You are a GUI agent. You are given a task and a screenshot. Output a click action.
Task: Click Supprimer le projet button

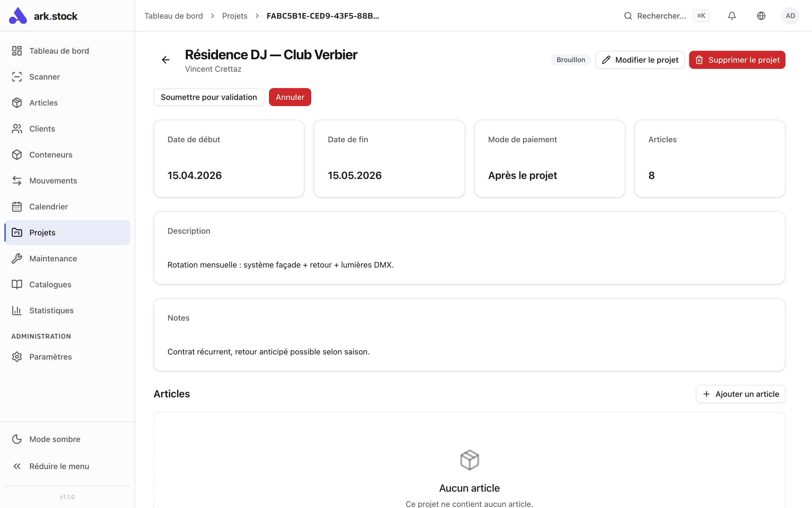tap(737, 60)
